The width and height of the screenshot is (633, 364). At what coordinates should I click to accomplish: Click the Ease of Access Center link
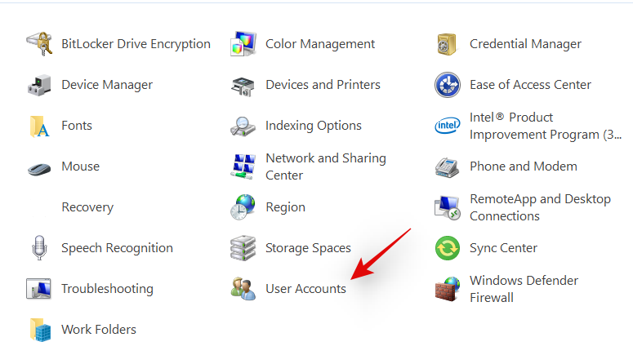pos(530,85)
